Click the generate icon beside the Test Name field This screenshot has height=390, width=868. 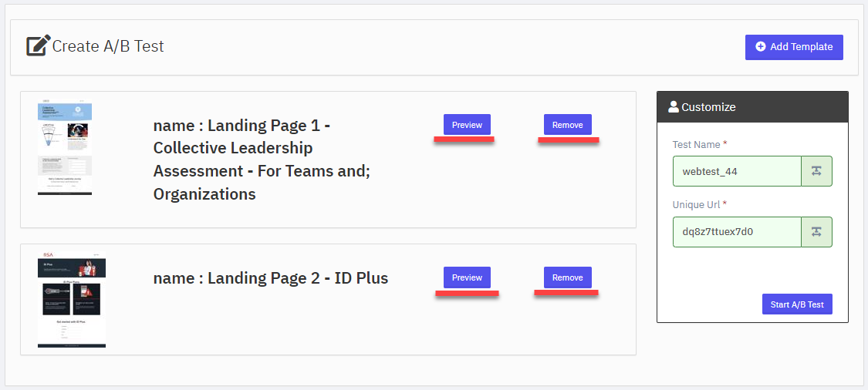(x=816, y=171)
